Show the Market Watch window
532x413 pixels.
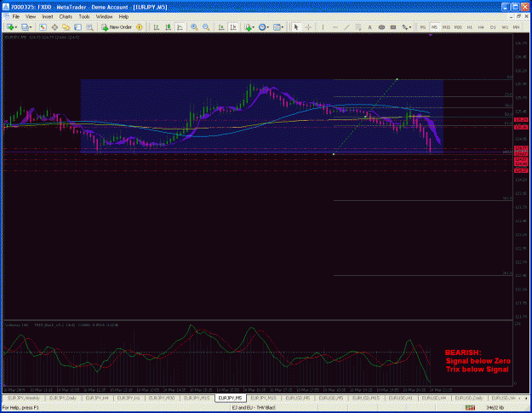click(43, 27)
